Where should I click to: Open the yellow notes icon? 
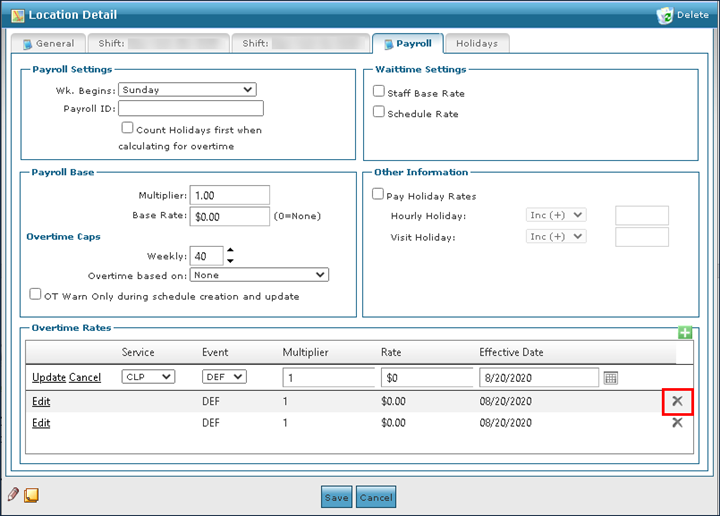(x=31, y=494)
